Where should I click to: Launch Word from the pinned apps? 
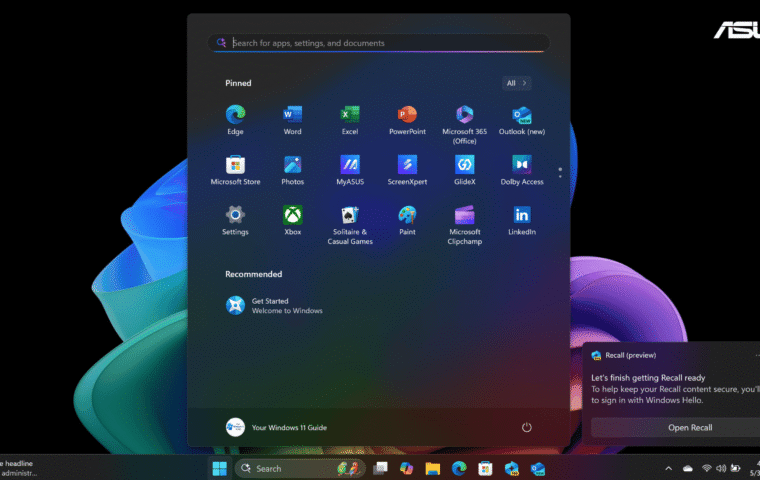[292, 120]
